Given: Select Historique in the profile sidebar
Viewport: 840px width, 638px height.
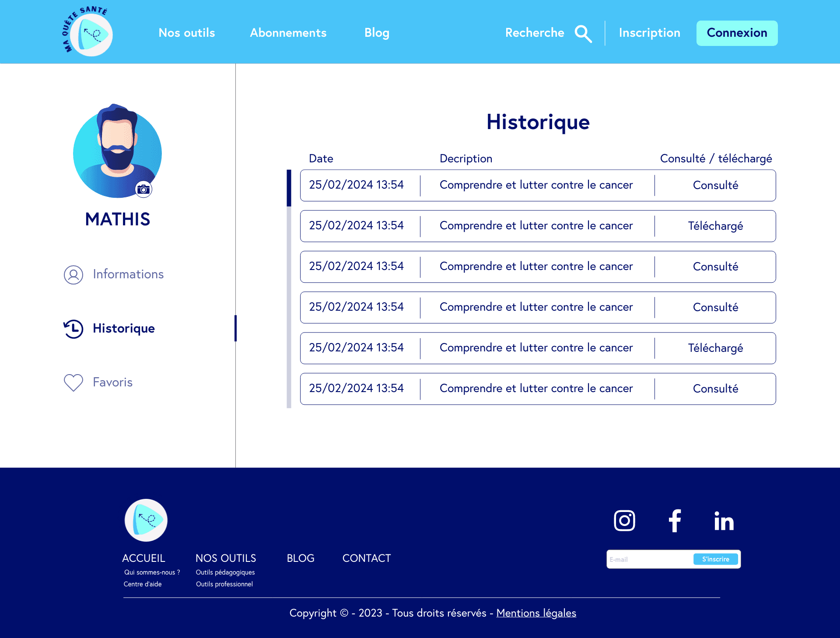Looking at the screenshot, I should (123, 329).
